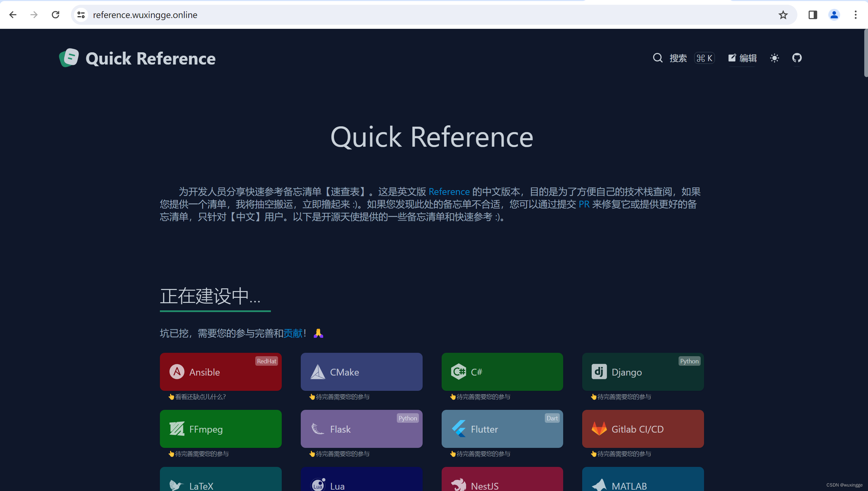Click the 正在建设中... section heading
Viewport: 868px width, 491px height.
tap(210, 296)
